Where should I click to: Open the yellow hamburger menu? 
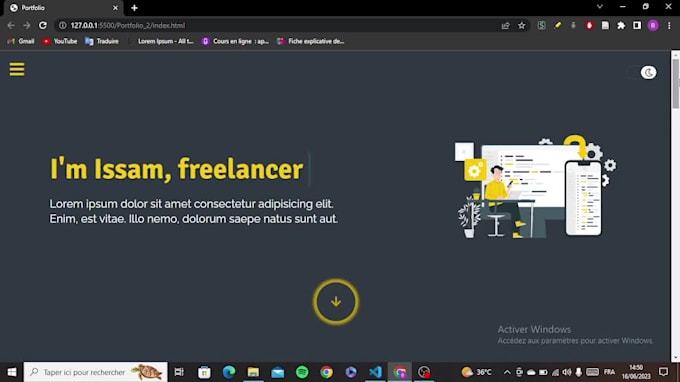click(17, 69)
